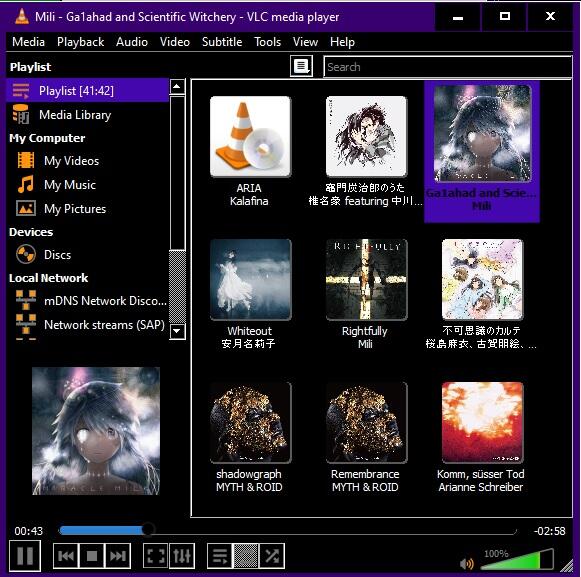This screenshot has height=577, width=581.
Task: Click the Local Network section header
Action: 49,278
